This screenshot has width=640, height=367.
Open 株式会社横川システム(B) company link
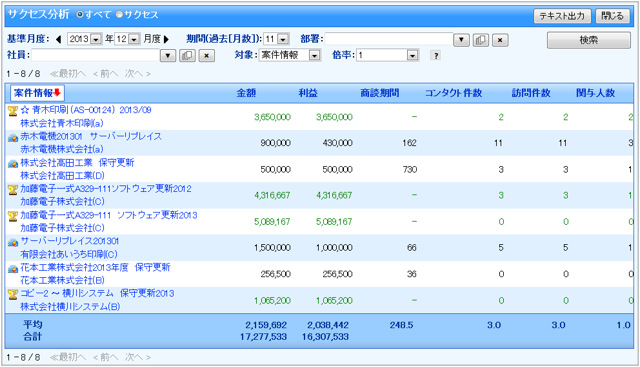70,307
